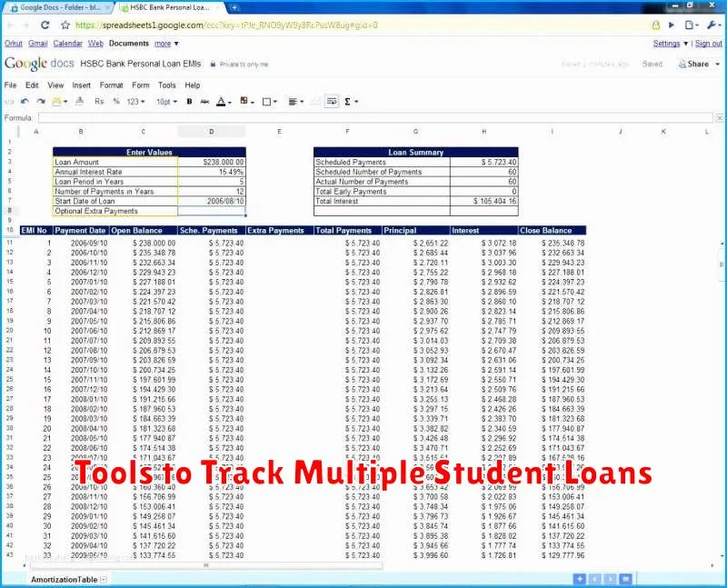727x588 pixels.
Task: Click the 'Private to only me' lock label
Action: (239, 65)
